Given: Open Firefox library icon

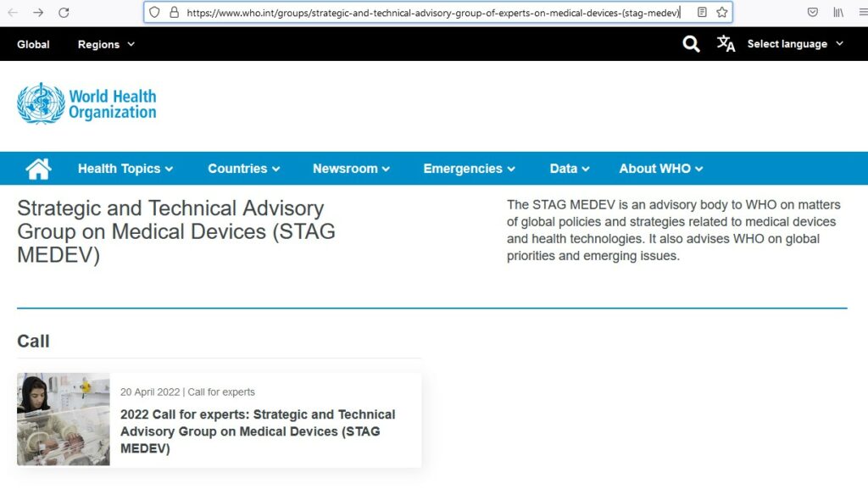Looking at the screenshot, I should (837, 13).
